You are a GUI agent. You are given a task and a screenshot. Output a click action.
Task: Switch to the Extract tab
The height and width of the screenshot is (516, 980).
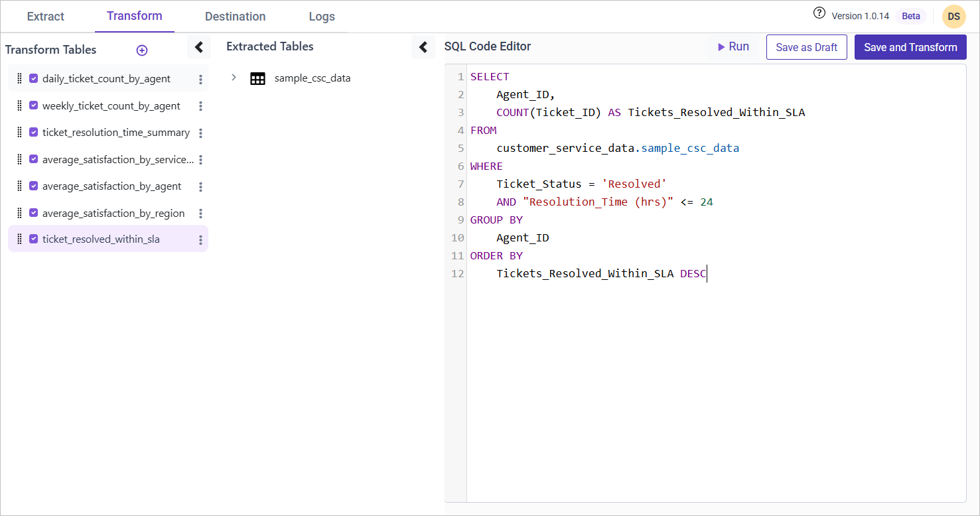pos(46,17)
